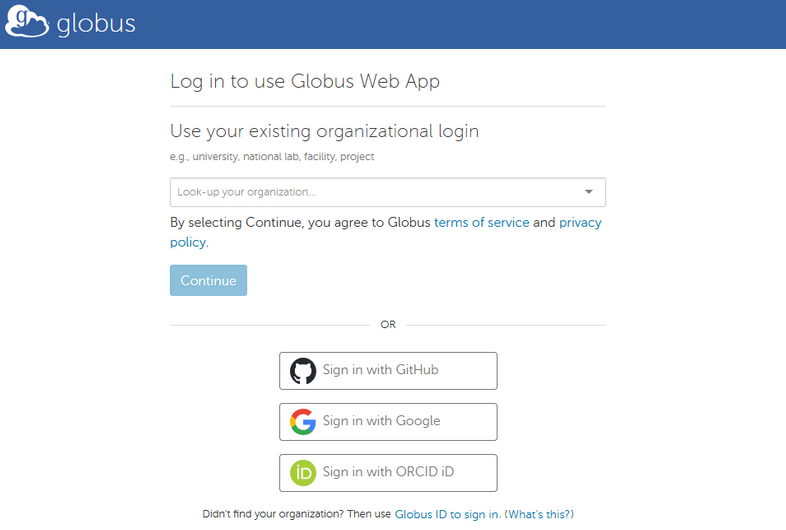
Task: Choose the Sign in with Google button
Action: tap(388, 422)
